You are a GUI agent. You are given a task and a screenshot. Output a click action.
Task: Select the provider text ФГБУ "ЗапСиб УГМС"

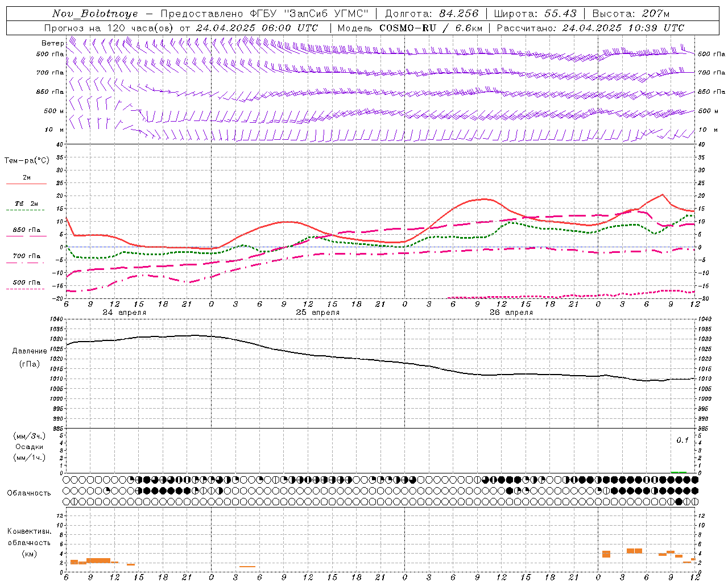click(x=308, y=14)
